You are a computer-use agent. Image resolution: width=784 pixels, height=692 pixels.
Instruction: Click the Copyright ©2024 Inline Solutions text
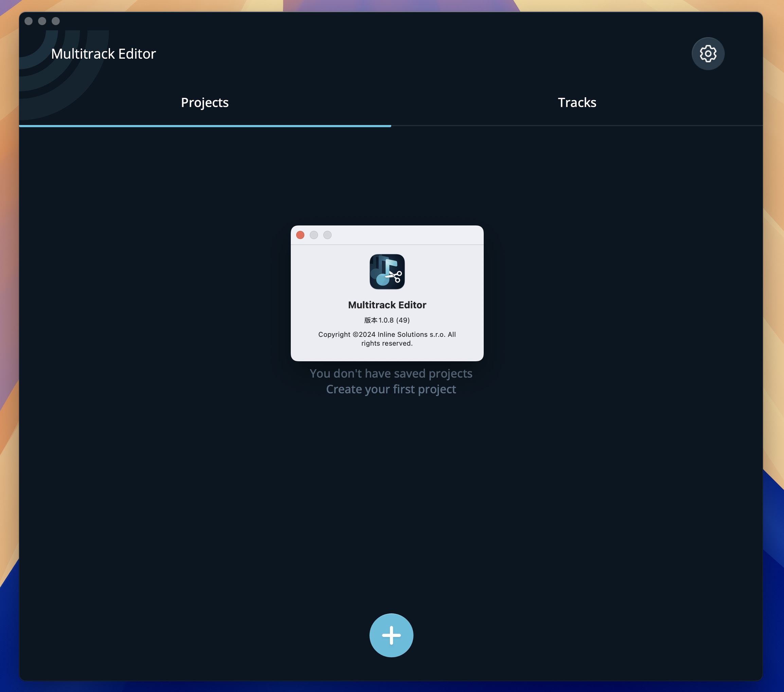coord(387,339)
